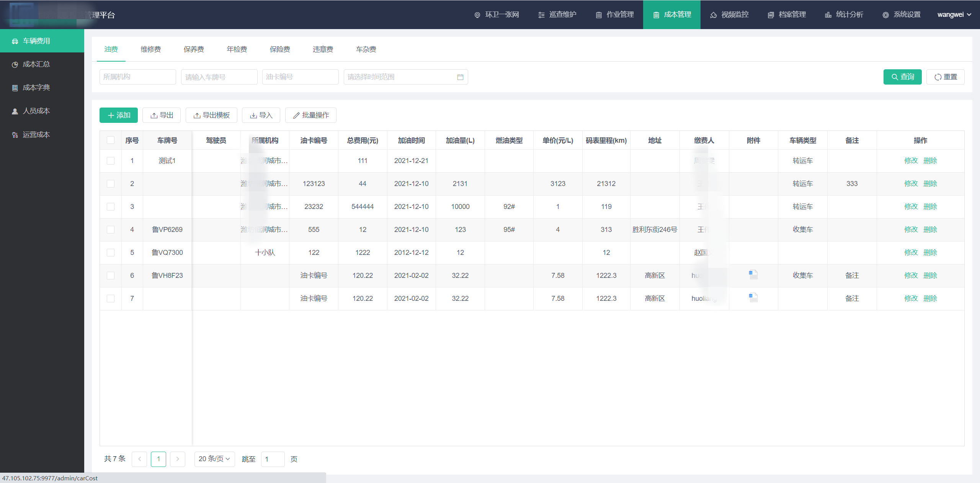
Task: Switch to the 维修费 tab
Action: [x=150, y=49]
